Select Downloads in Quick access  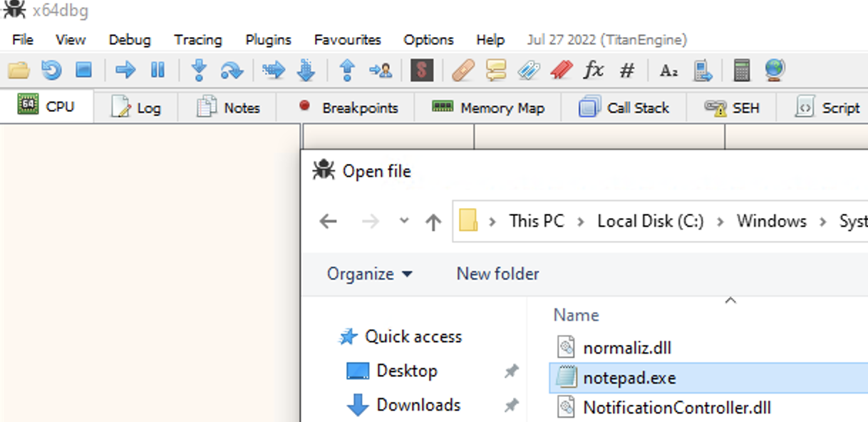click(x=418, y=405)
